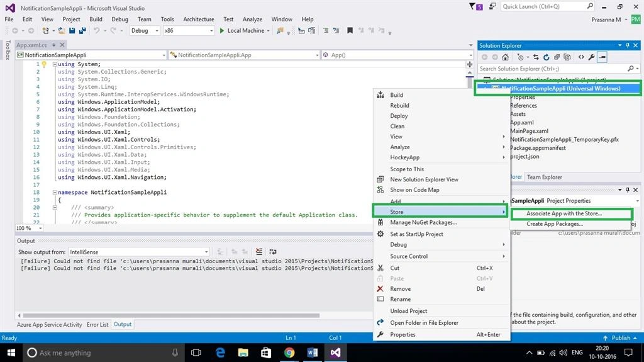Open the Solution Explorer Properties wrench icon

(x=591, y=57)
